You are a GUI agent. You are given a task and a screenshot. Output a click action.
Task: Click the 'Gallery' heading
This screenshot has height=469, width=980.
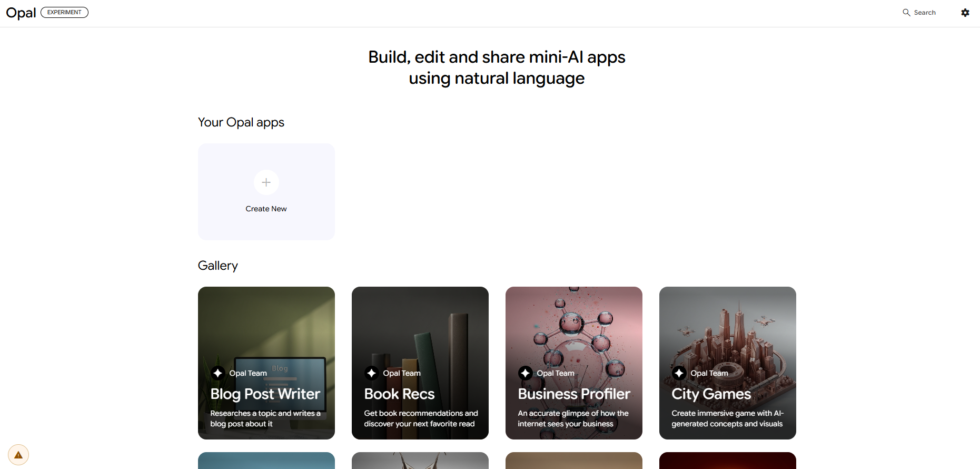(x=218, y=266)
